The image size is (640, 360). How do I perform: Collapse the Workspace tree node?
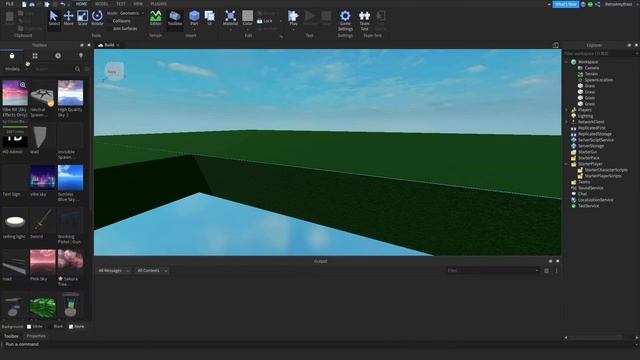[567, 62]
